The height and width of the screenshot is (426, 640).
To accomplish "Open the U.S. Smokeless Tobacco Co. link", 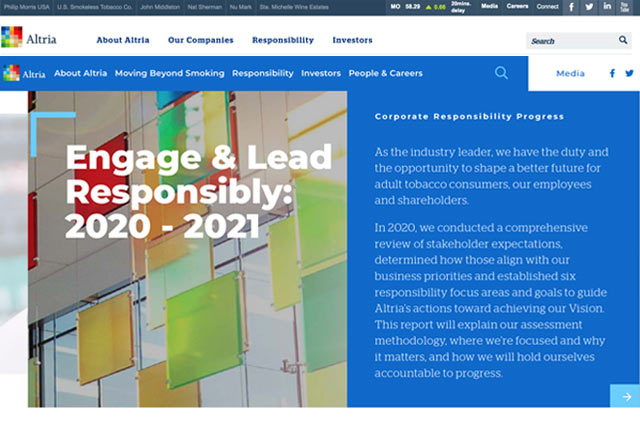I will click(x=95, y=7).
